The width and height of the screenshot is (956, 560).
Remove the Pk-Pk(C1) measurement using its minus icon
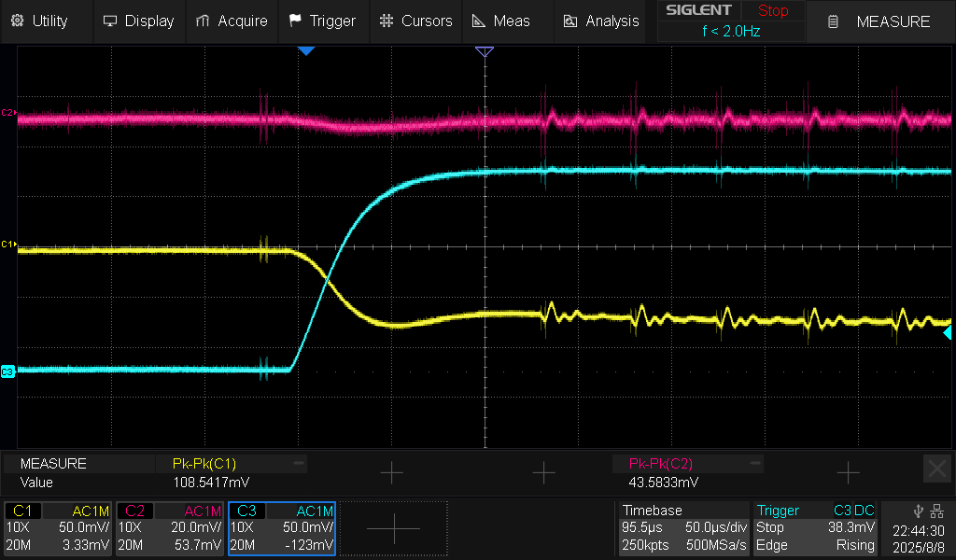coord(299,463)
